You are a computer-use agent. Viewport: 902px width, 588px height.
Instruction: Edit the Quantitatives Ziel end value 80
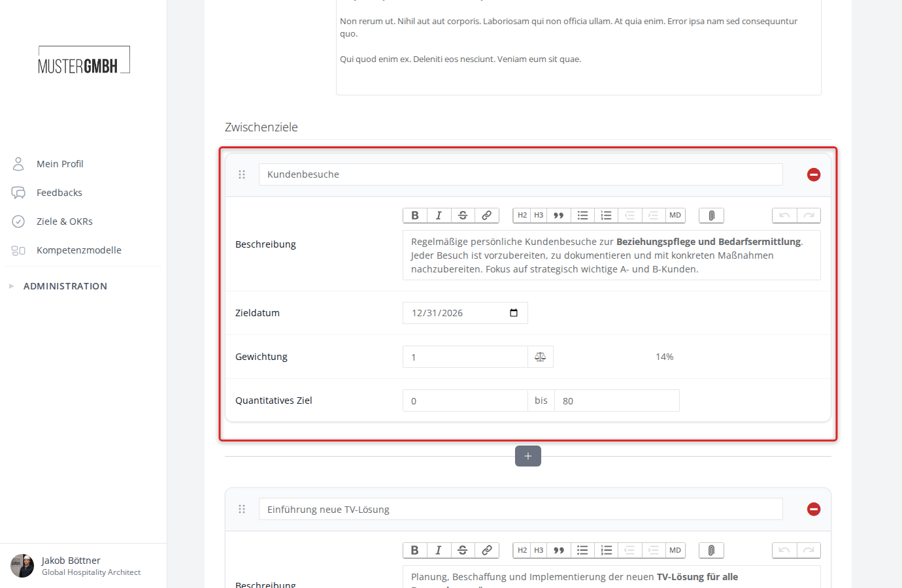coord(617,400)
